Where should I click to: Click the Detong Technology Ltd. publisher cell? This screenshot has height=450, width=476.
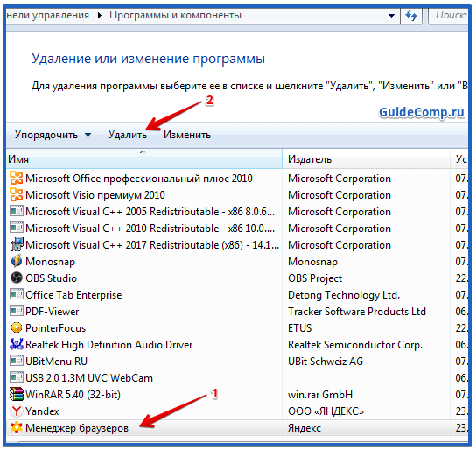(344, 294)
